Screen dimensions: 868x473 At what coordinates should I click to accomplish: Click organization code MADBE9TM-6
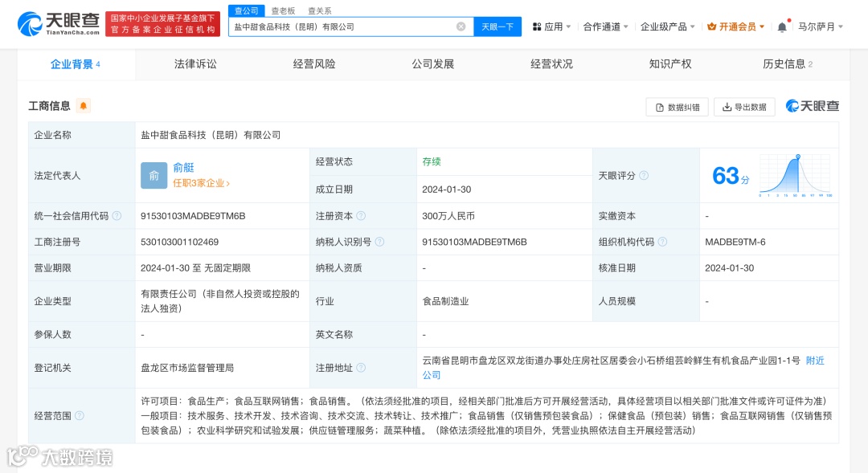click(735, 242)
